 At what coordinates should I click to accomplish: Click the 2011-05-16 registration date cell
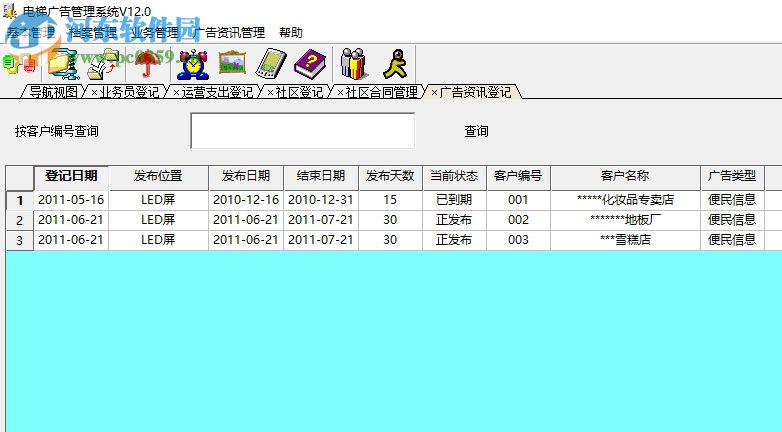71,200
